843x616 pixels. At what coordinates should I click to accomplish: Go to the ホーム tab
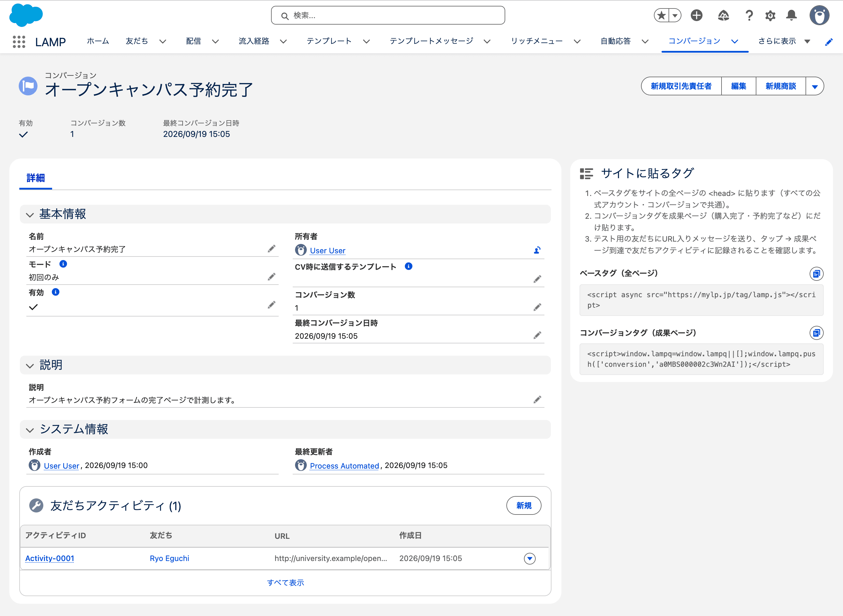[x=98, y=41]
